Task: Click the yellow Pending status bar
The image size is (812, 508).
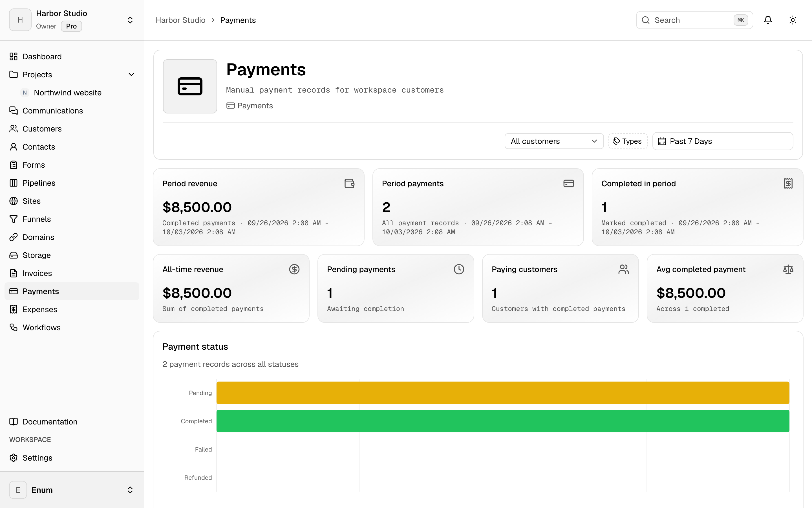Action: pyautogui.click(x=503, y=393)
